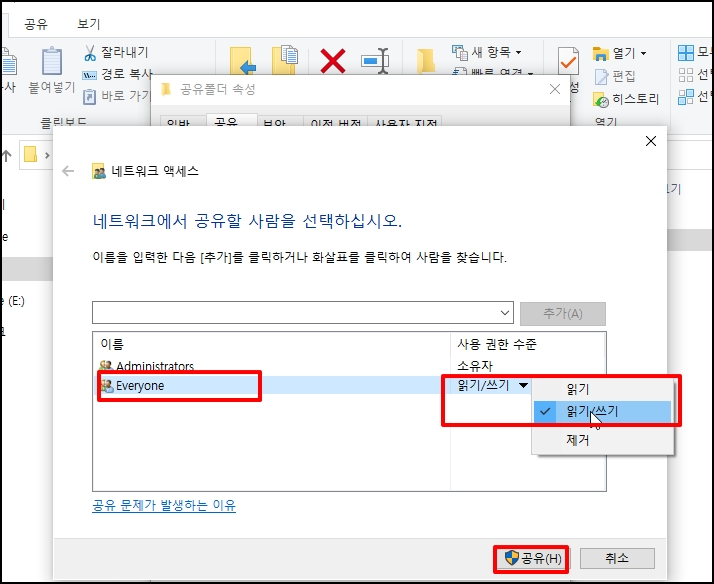Close the 공유폴더 속성 properties dialog
714x584 pixels.
[555, 89]
